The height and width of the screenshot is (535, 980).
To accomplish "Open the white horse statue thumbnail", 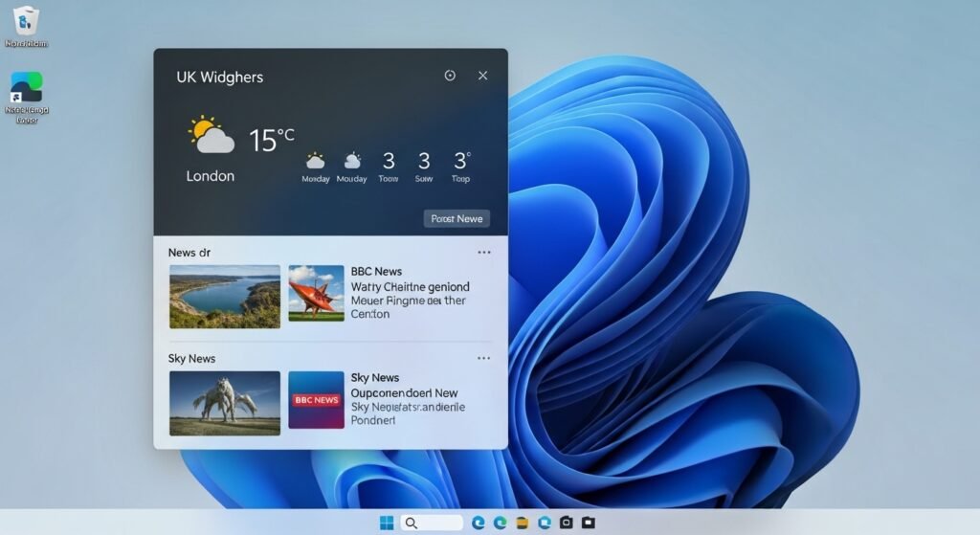I will pyautogui.click(x=225, y=403).
